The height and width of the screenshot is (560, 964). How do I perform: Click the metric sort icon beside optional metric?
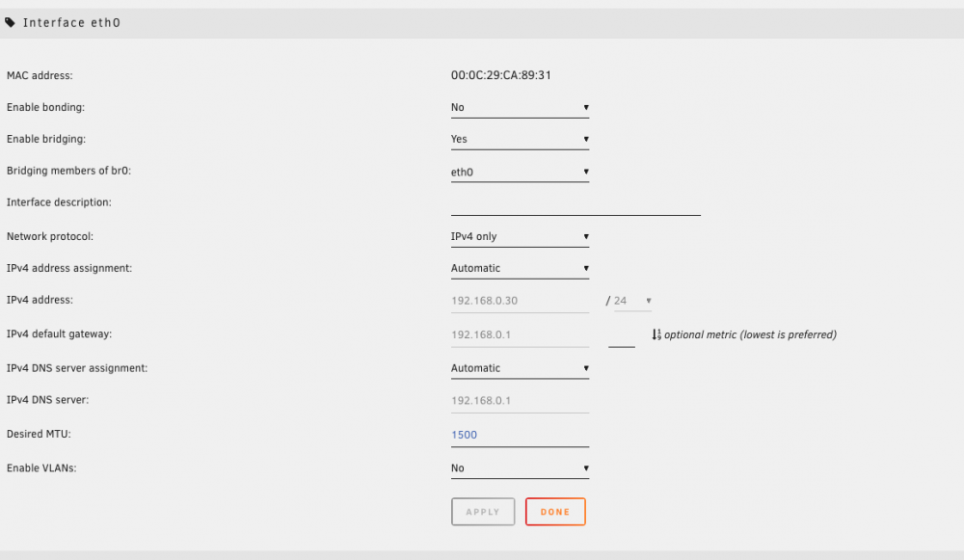pos(656,335)
